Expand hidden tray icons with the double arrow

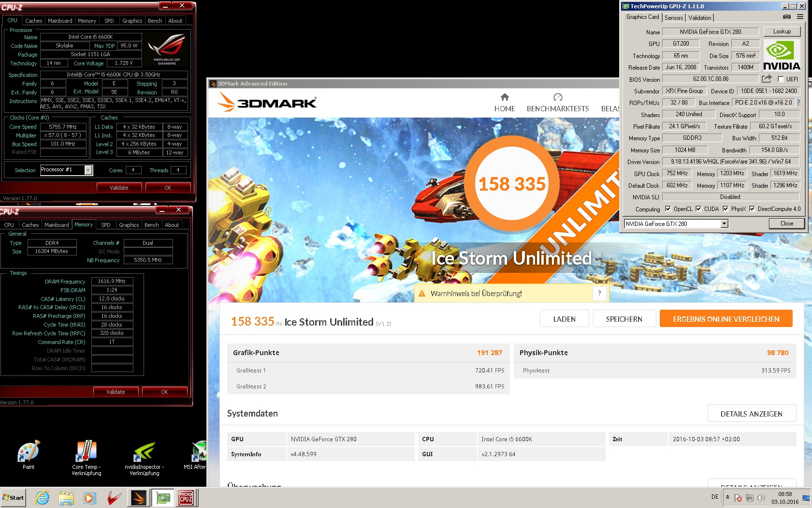[x=727, y=497]
